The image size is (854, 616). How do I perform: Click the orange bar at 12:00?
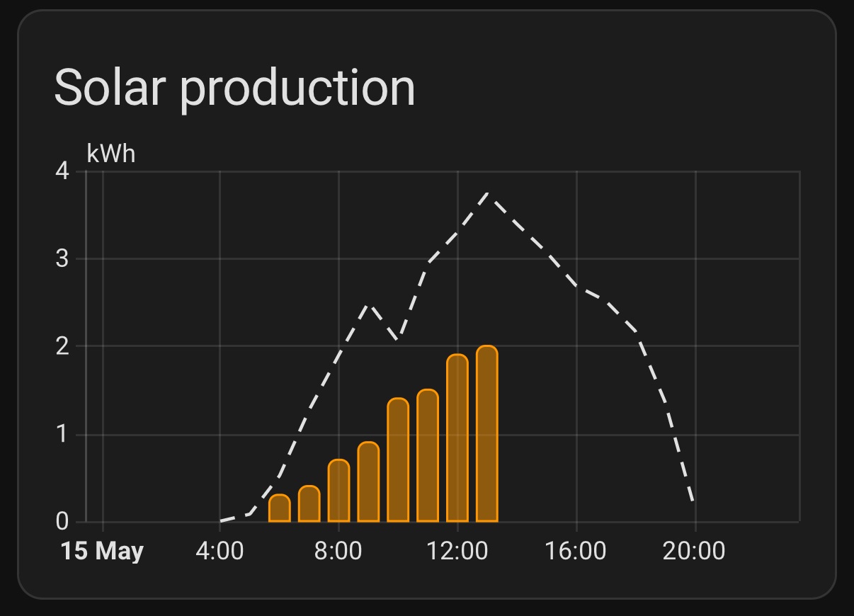click(457, 438)
